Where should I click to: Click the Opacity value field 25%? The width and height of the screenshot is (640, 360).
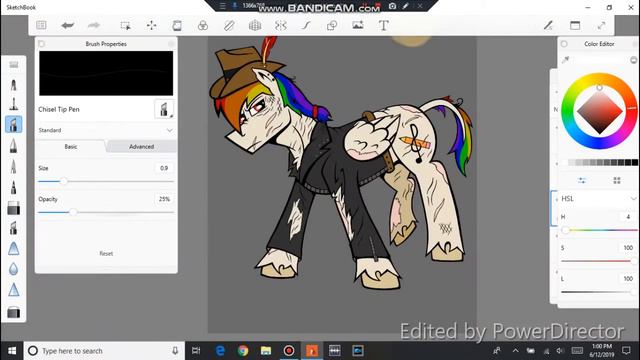click(164, 199)
